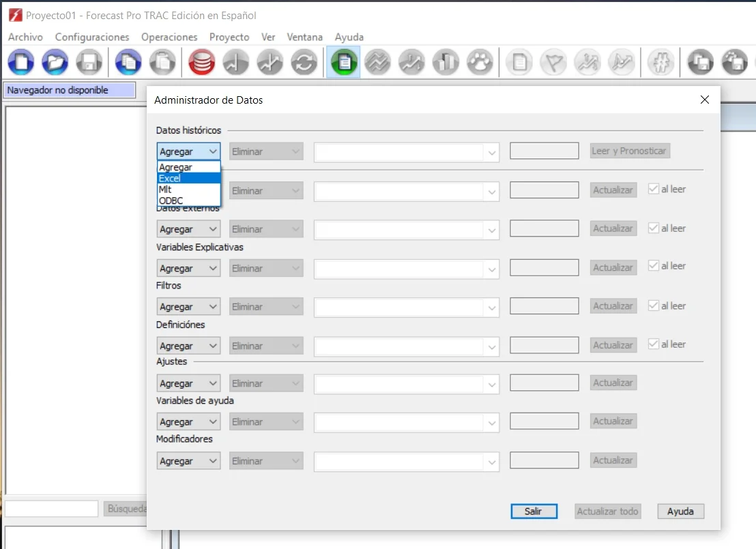Toggle 'al leer' checkbox in Definiciónes row
This screenshot has width=756, height=549.
point(653,344)
